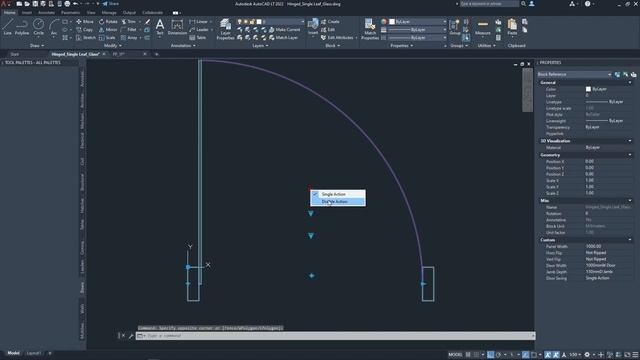This screenshot has height=360, width=640.
Task: Select the Arc tool
Action: (x=53, y=27)
